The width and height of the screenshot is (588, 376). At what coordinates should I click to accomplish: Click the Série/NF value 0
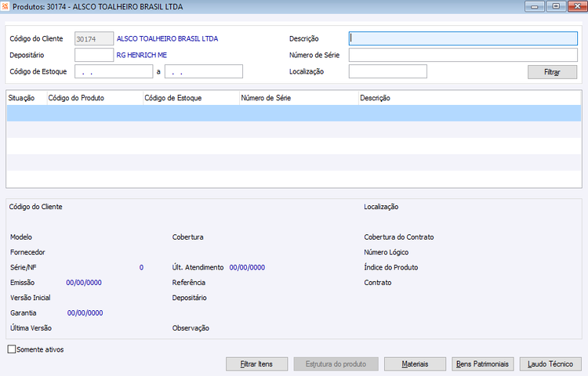[x=141, y=267]
